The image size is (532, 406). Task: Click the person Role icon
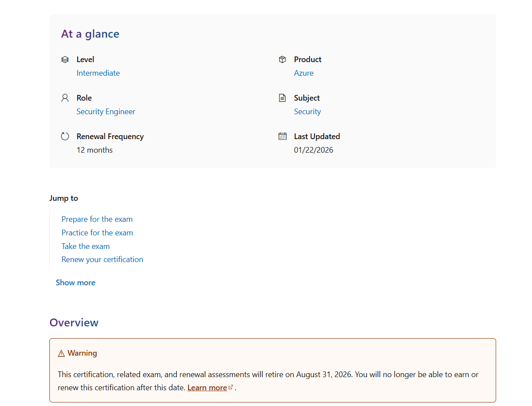pyautogui.click(x=65, y=98)
